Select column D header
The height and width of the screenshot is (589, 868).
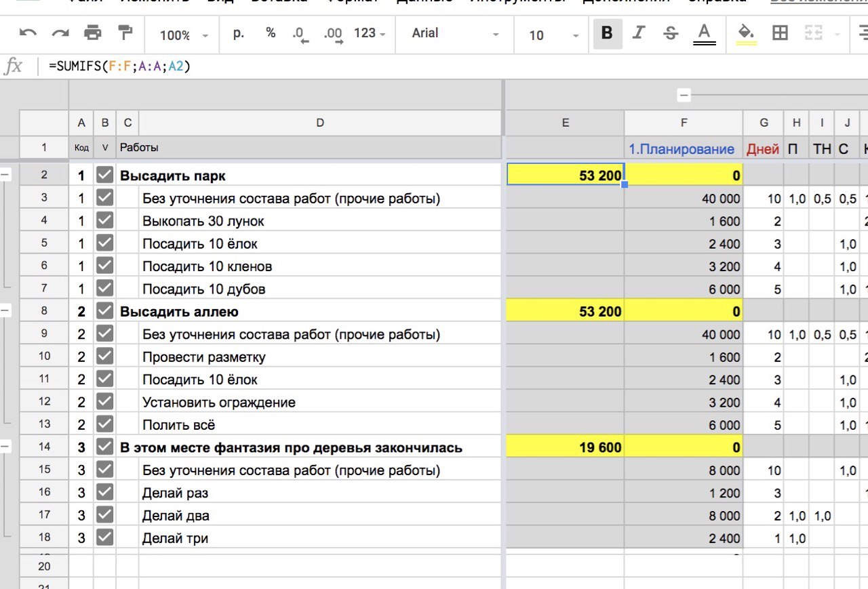point(320,123)
